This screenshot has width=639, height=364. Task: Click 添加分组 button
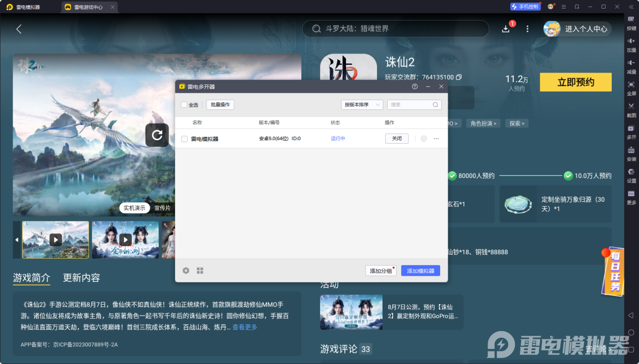[x=381, y=271]
